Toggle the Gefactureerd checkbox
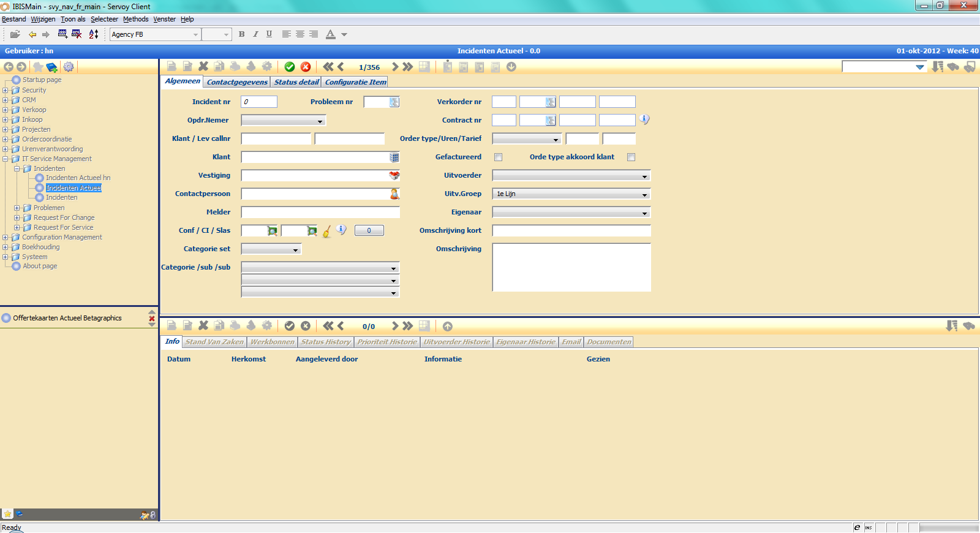This screenshot has width=980, height=533. coord(499,157)
